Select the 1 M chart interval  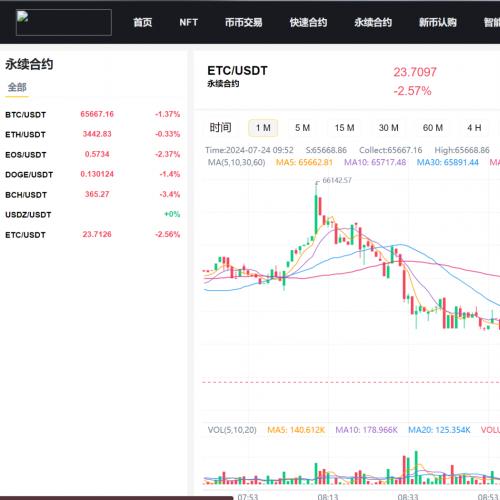(x=263, y=128)
